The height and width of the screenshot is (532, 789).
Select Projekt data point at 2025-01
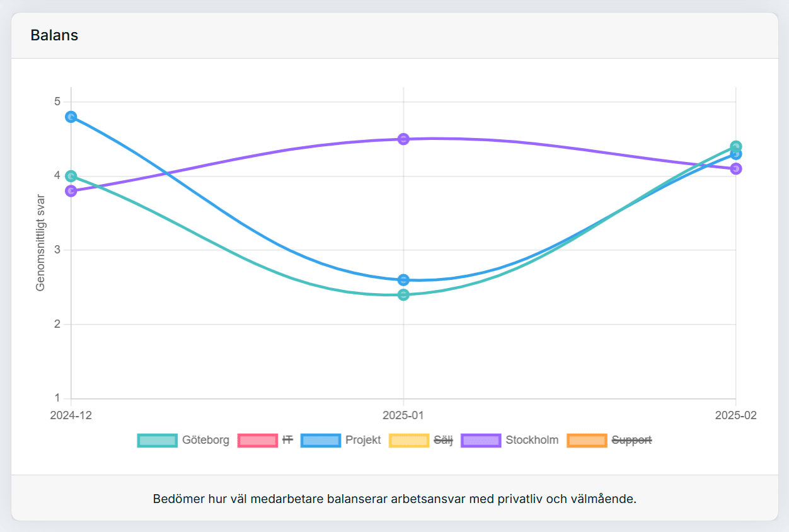tap(404, 280)
